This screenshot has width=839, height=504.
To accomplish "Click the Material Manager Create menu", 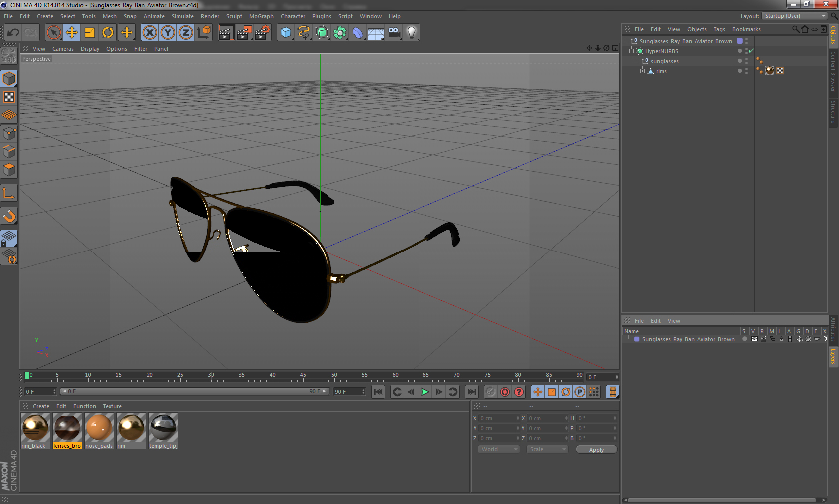I will point(41,406).
